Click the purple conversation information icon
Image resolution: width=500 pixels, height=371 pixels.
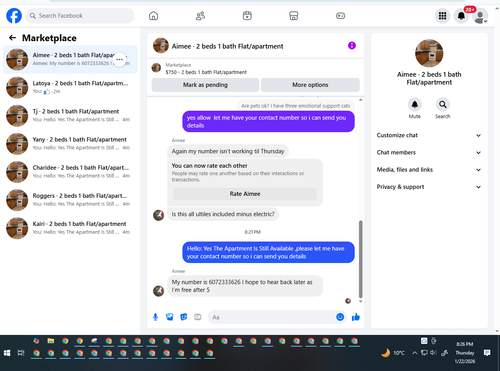pos(352,45)
